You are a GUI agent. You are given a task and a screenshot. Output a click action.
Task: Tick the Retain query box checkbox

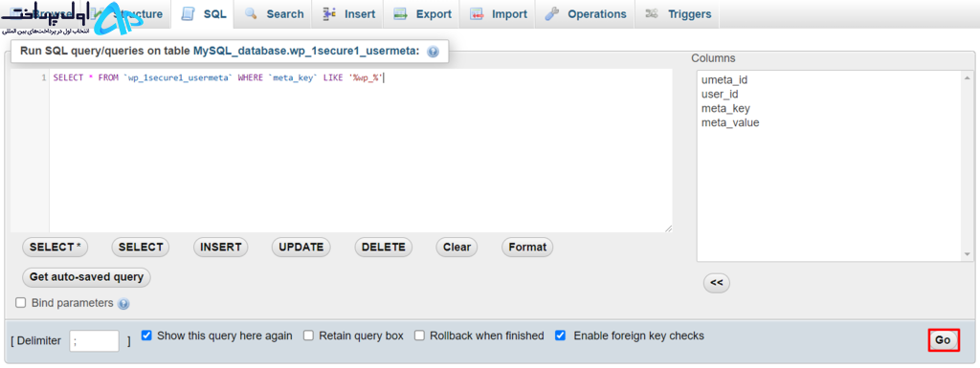tap(308, 336)
